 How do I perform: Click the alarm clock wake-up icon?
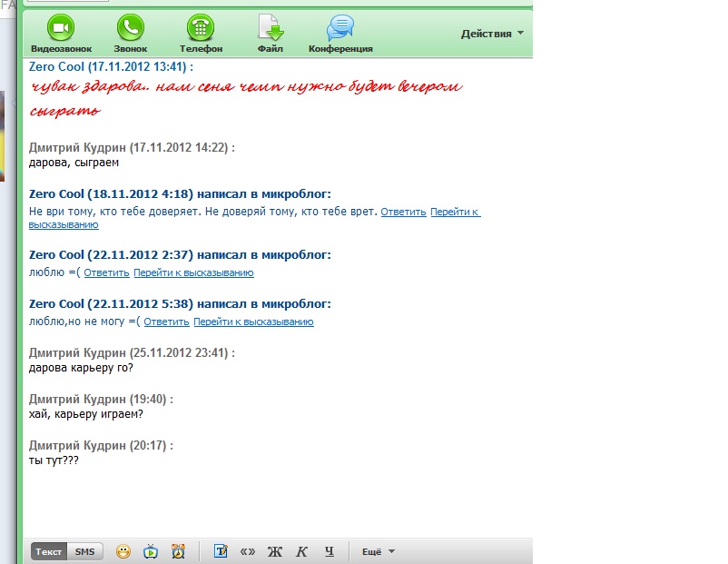179,551
